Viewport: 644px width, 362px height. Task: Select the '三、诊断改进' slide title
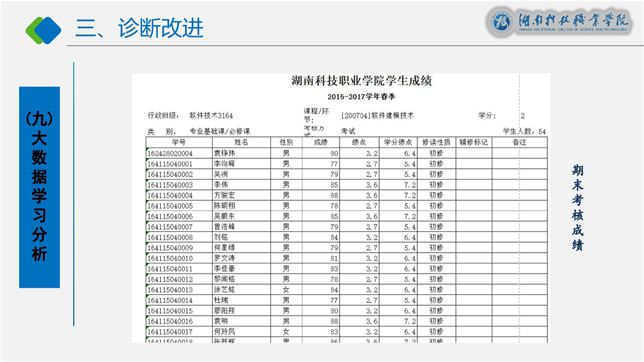click(x=140, y=28)
